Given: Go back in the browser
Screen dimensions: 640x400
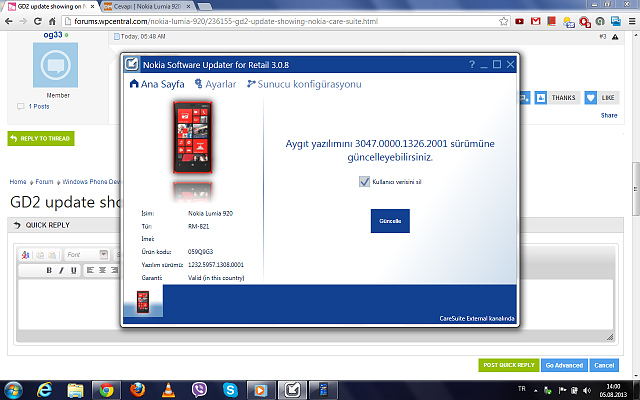Looking at the screenshot, I should 9,21.
